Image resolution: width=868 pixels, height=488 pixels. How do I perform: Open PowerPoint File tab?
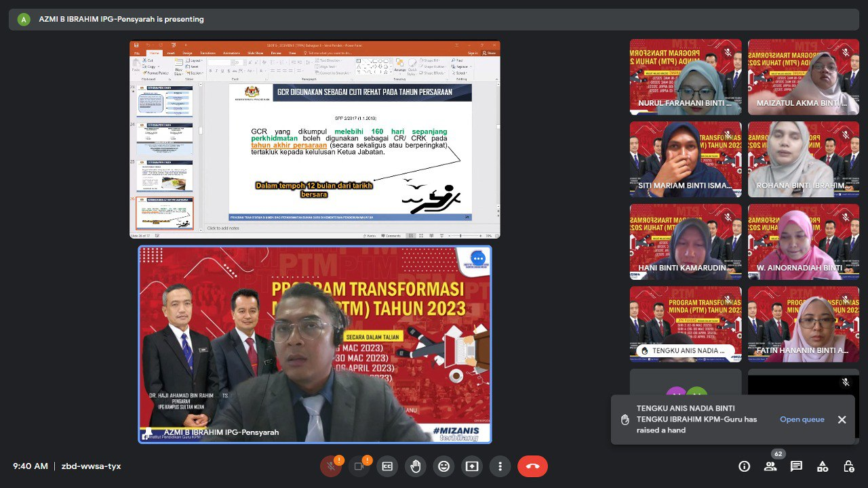click(137, 53)
